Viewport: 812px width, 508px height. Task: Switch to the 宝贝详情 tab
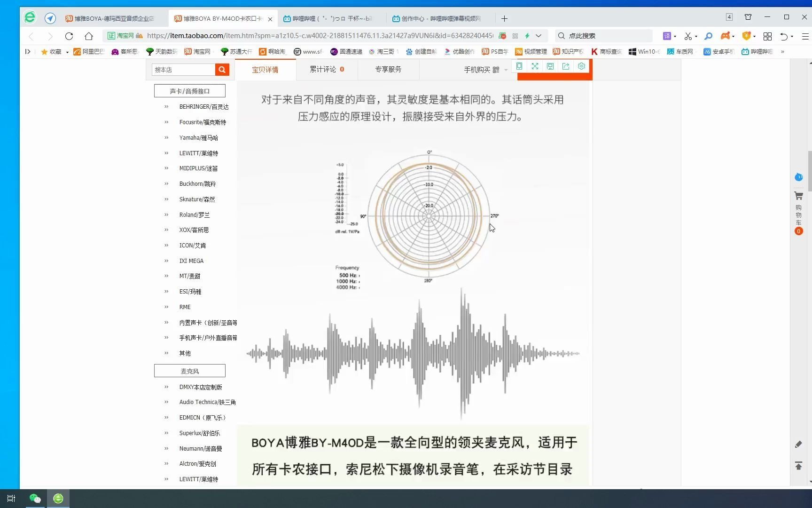pyautogui.click(x=265, y=70)
